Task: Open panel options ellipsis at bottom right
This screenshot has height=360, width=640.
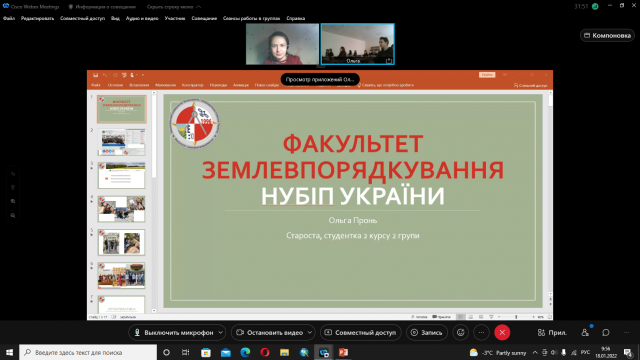Action: point(627,333)
